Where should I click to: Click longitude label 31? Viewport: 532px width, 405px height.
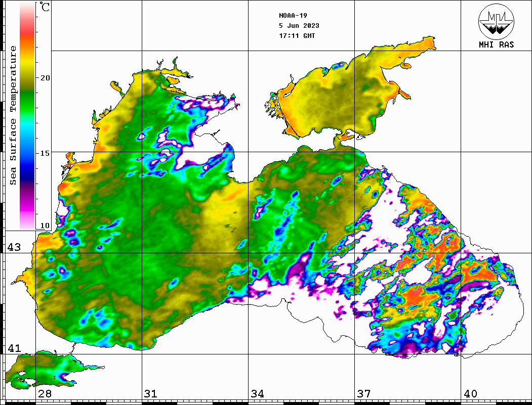coord(151,394)
